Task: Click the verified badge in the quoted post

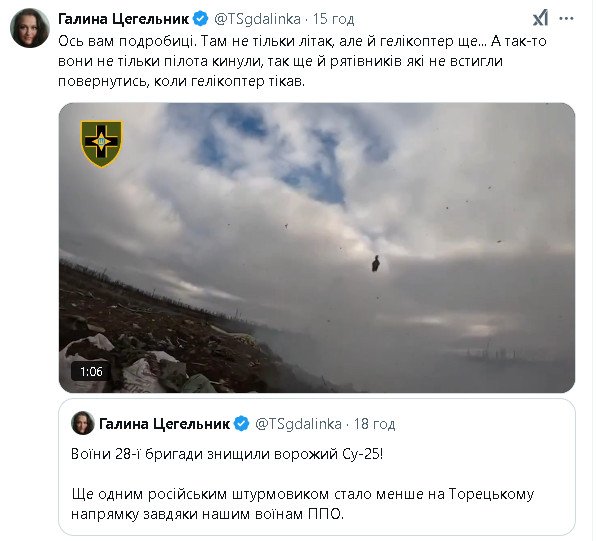Action: pyautogui.click(x=241, y=424)
